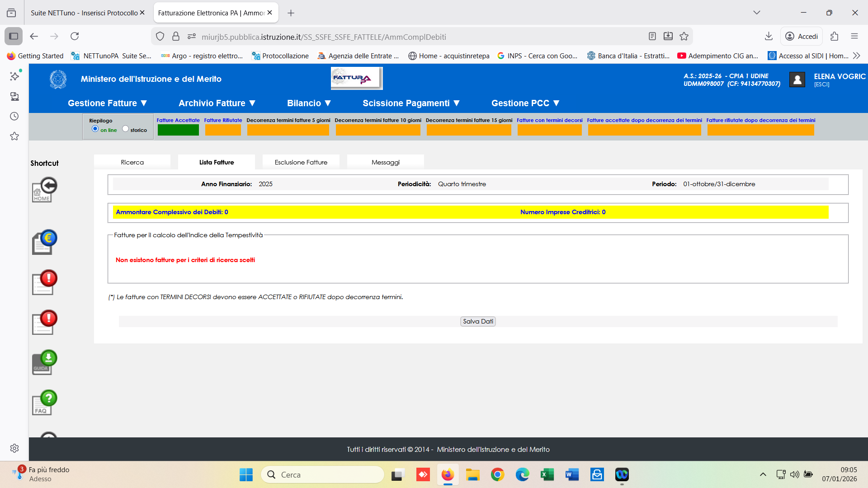Expand the Gestione Fatture dropdown menu
The height and width of the screenshot is (488, 868).
[x=107, y=103]
